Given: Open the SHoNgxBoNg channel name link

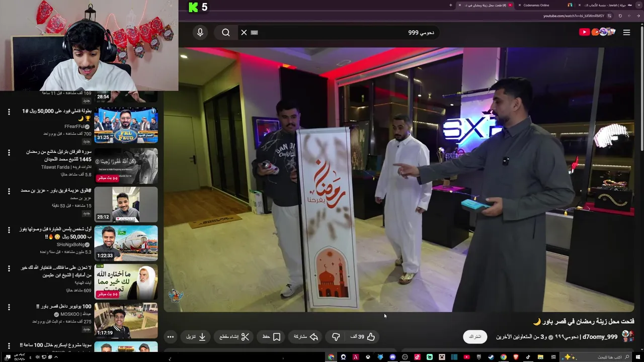Looking at the screenshot, I should [x=70, y=244].
